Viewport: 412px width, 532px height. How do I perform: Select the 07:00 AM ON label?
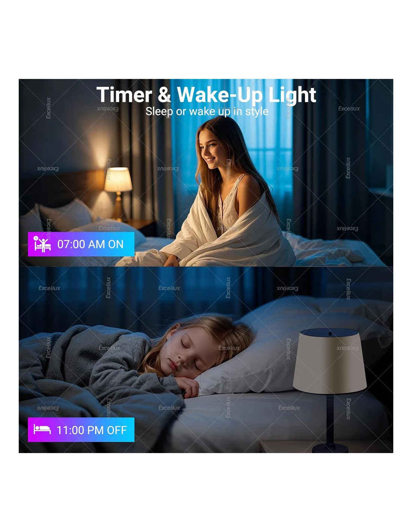[90, 244]
